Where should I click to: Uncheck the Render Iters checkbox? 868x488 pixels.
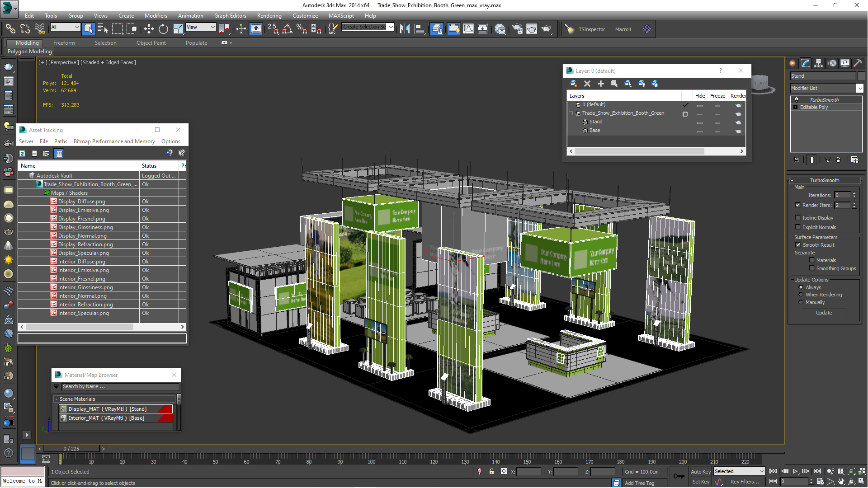click(x=798, y=205)
